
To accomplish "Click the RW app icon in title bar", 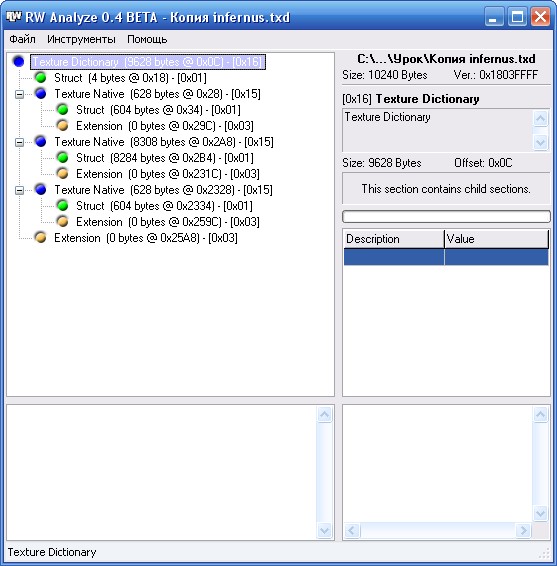I will click(x=14, y=17).
